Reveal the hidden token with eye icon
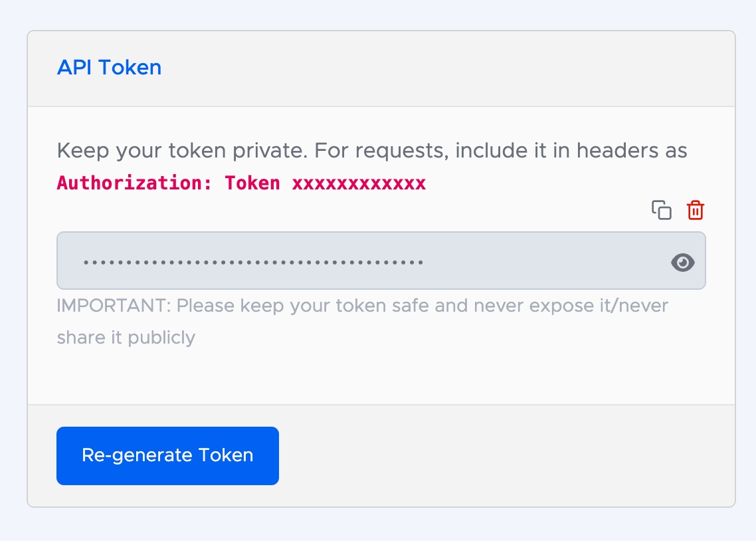Screen dimensions: 756x541 [x=683, y=263]
